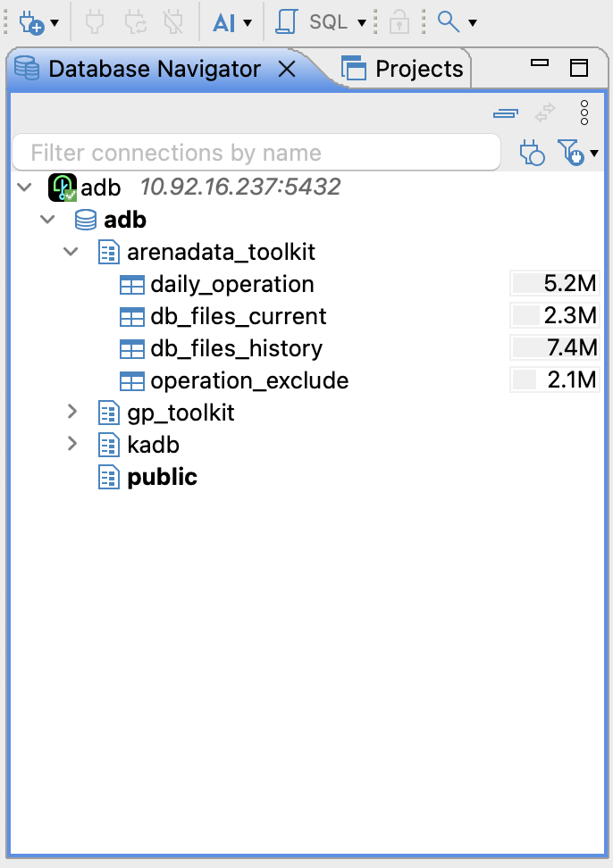Image resolution: width=613 pixels, height=868 pixels.
Task: Open the Database Navigator options menu
Action: click(584, 113)
